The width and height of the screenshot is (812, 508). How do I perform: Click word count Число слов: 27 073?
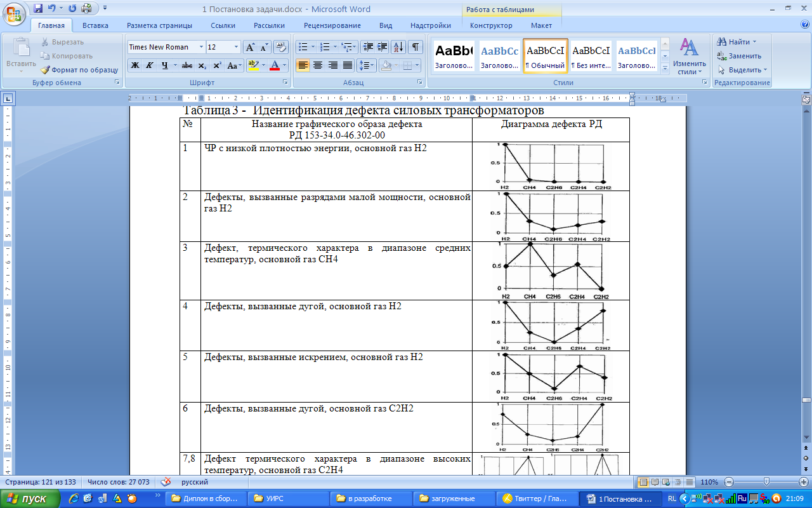click(119, 482)
